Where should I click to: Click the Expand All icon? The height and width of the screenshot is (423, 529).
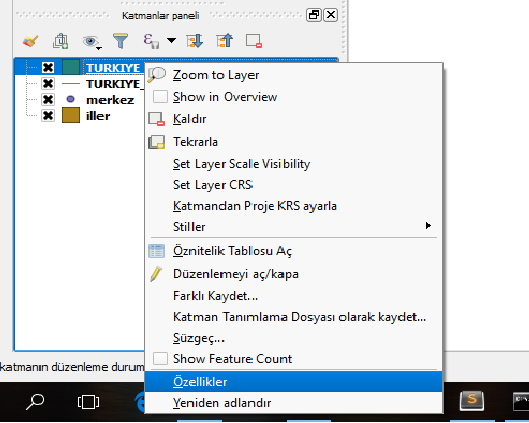pyautogui.click(x=195, y=41)
